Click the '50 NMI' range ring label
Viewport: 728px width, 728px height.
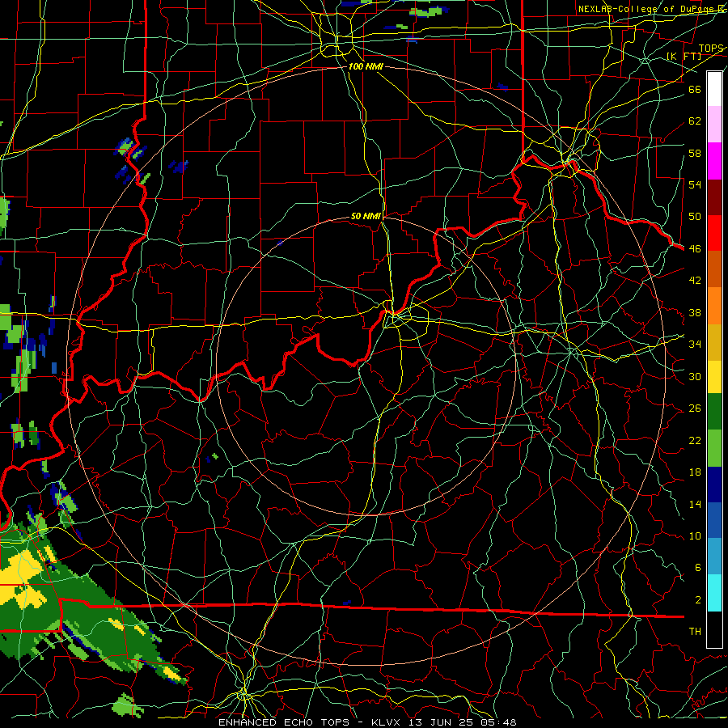click(x=366, y=216)
